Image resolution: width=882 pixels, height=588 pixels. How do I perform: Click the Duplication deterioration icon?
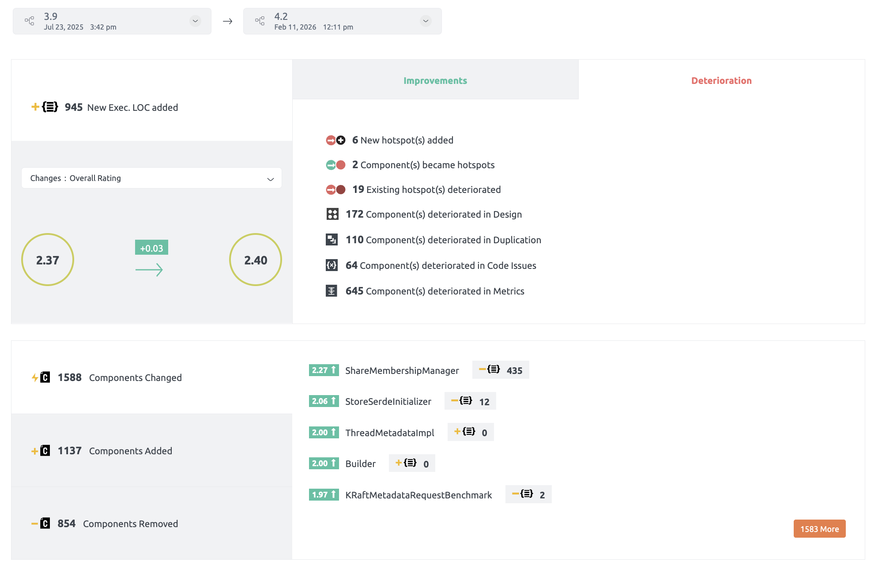[x=332, y=240]
